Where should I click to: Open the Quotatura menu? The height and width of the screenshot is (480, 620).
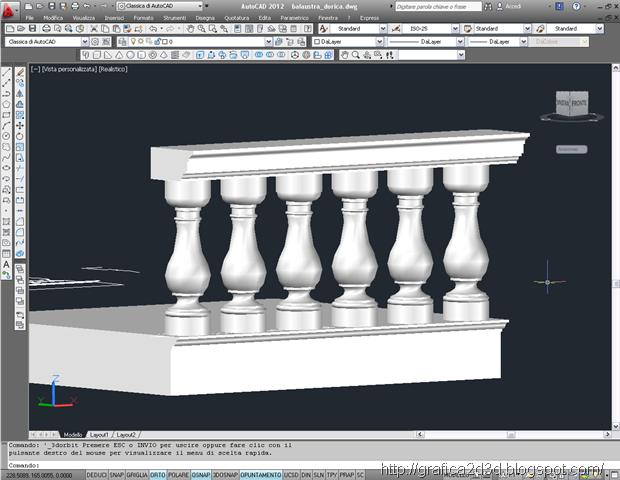click(236, 18)
